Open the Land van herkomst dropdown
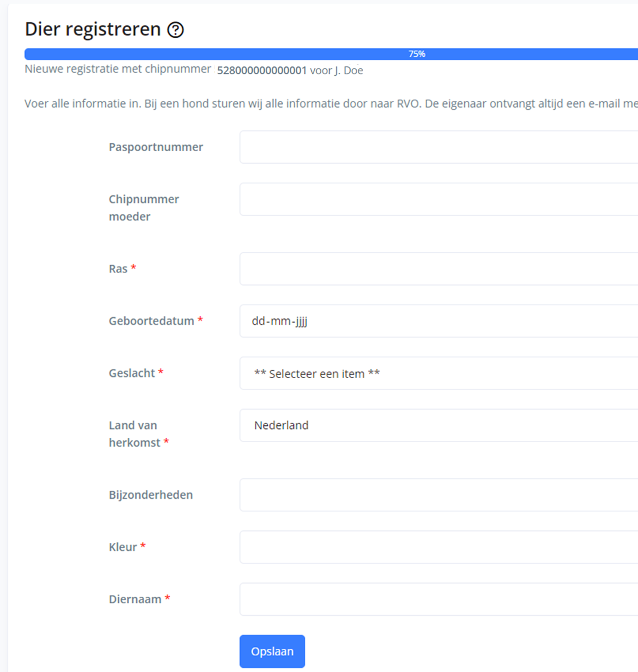This screenshot has width=638, height=672. point(438,425)
